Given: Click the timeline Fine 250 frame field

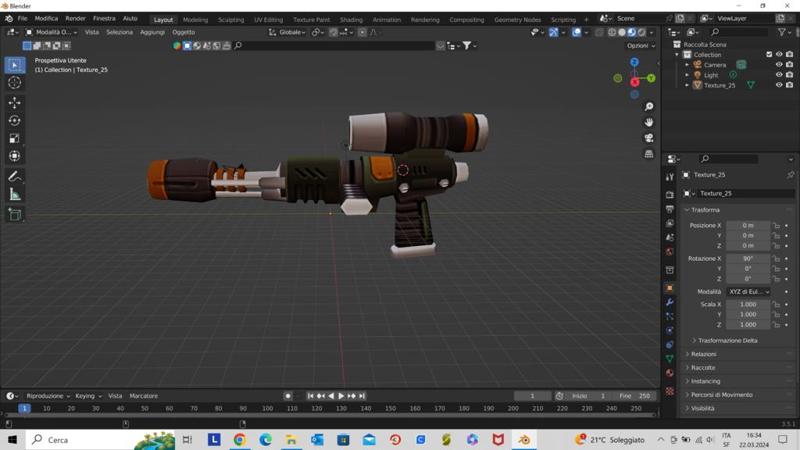Looking at the screenshot, I should point(635,396).
